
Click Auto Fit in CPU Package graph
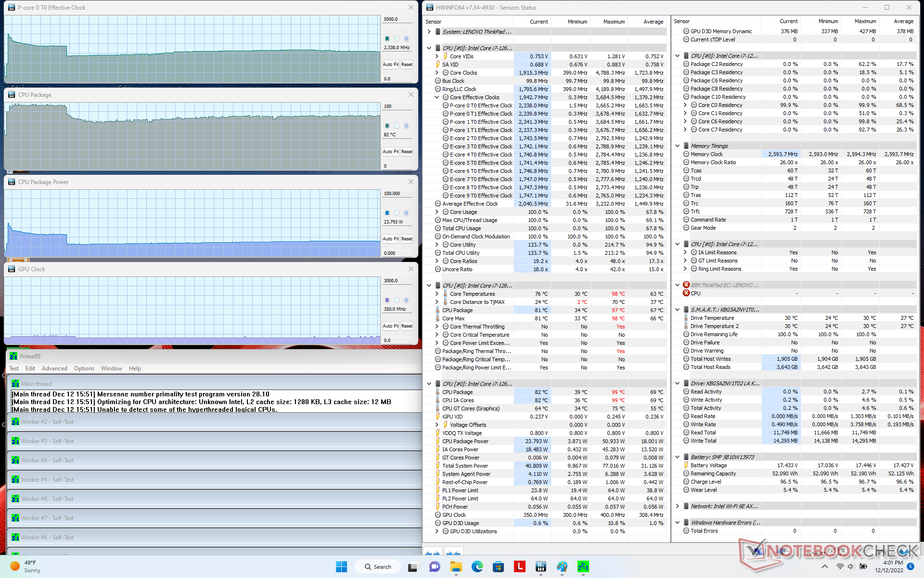[390, 152]
